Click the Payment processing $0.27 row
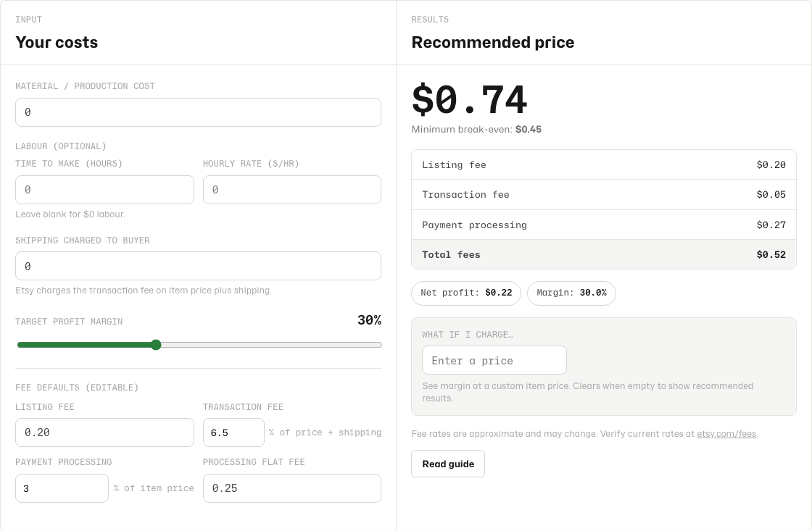812x531 pixels. [604, 225]
